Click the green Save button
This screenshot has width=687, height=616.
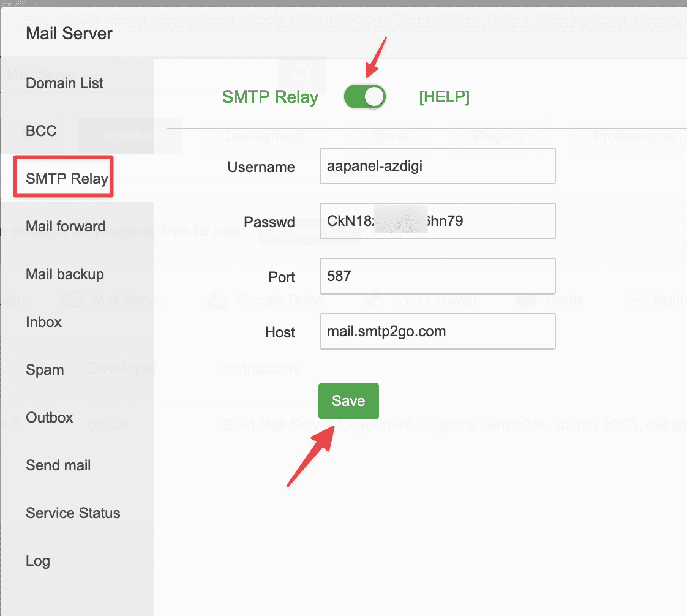[x=348, y=401]
